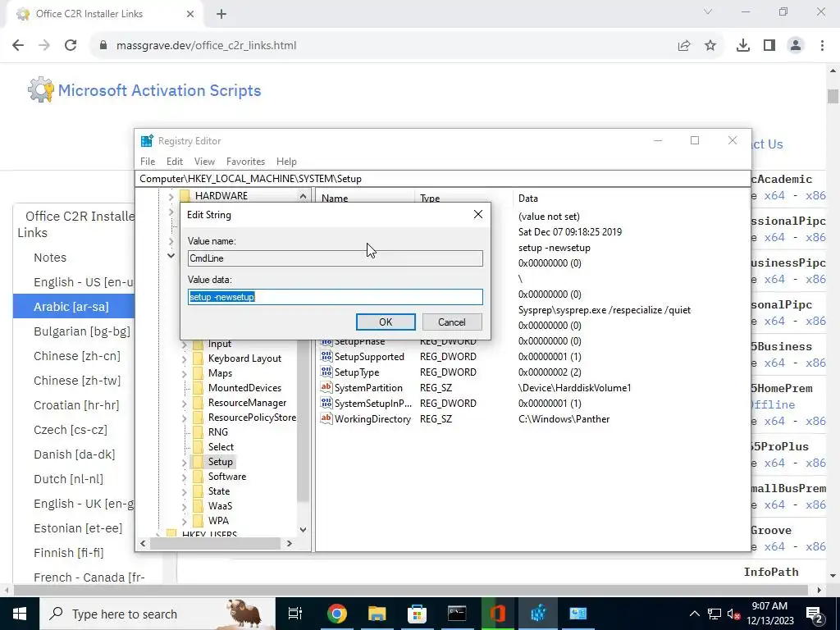Click the registry tree horizontal scrollbar

point(216,543)
